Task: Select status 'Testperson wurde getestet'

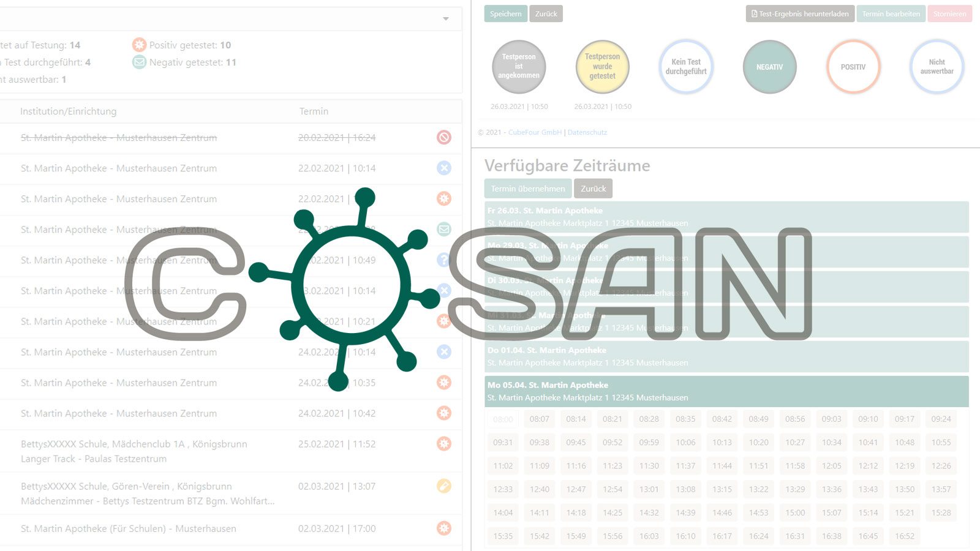Action: pos(603,67)
